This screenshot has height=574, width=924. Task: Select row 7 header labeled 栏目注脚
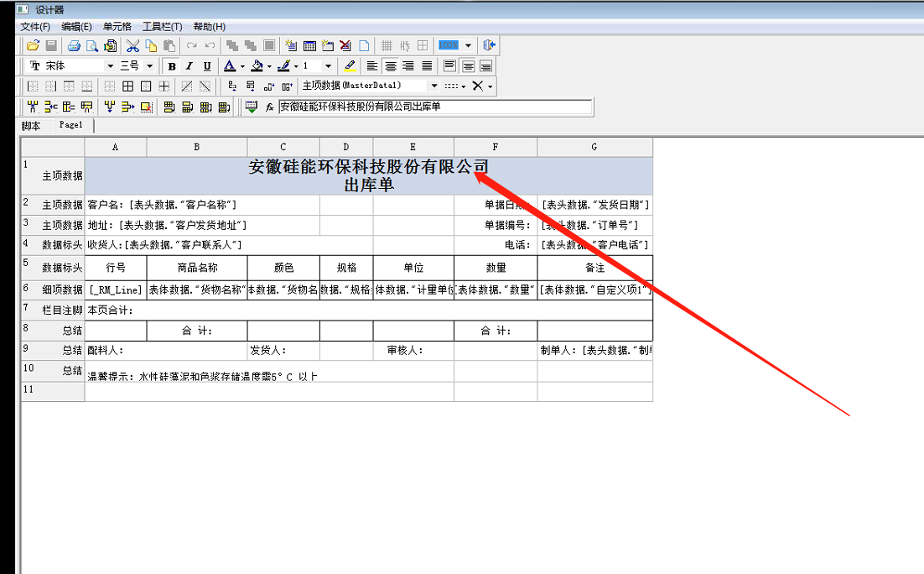(53, 310)
